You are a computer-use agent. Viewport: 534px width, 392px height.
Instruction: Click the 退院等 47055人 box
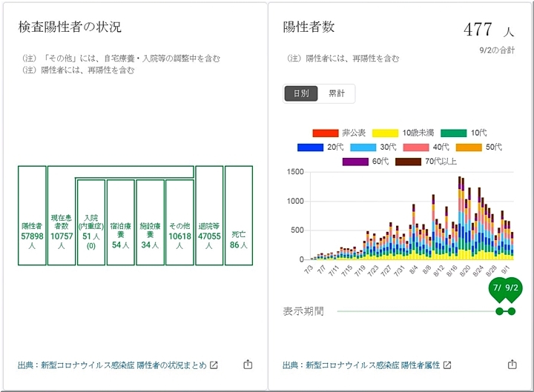(209, 215)
